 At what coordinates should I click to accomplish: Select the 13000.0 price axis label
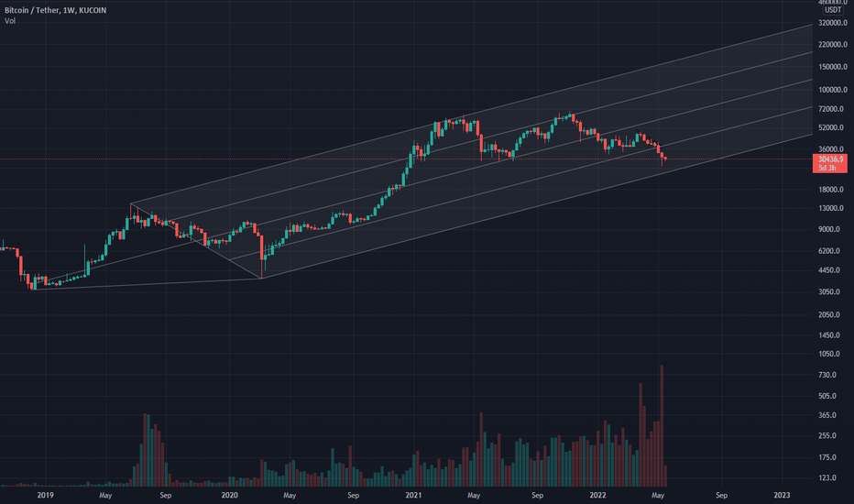(831, 208)
